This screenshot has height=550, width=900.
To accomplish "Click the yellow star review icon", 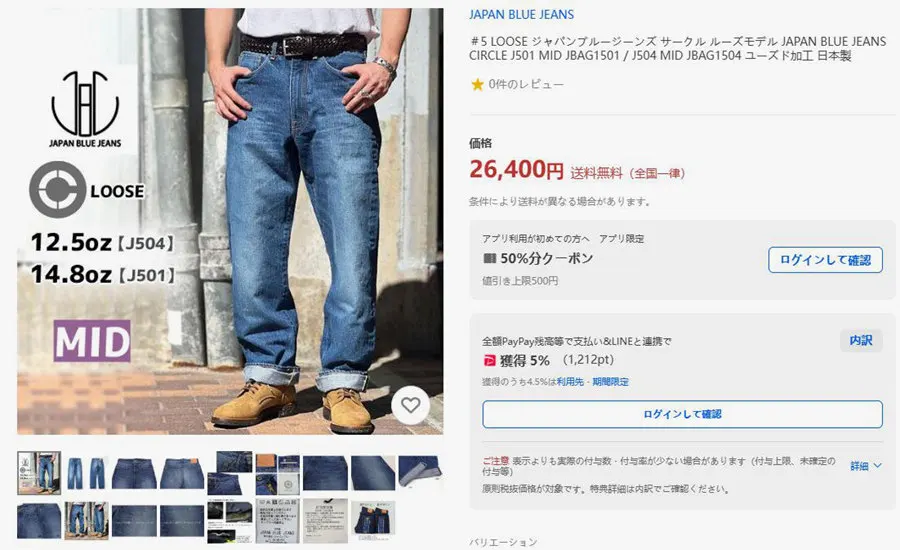I will [477, 84].
